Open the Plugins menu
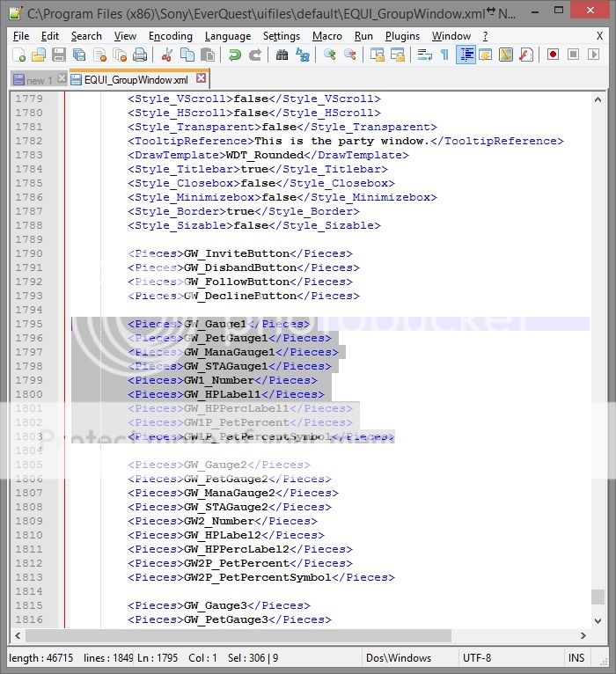Image resolution: width=616 pixels, height=674 pixels. click(402, 36)
